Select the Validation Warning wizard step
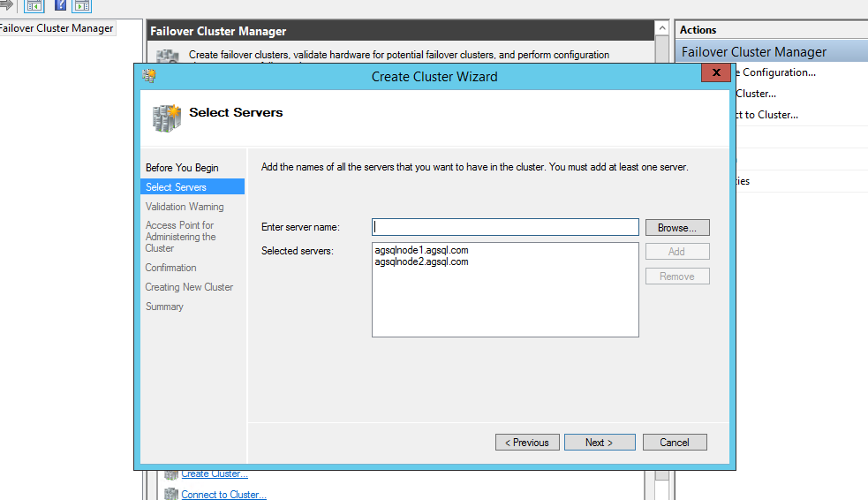 [x=185, y=207]
